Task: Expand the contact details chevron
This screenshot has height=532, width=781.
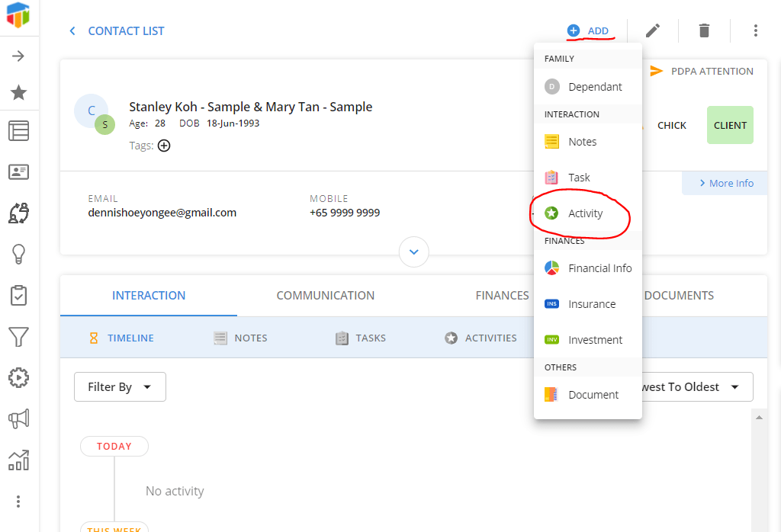Action: (413, 252)
